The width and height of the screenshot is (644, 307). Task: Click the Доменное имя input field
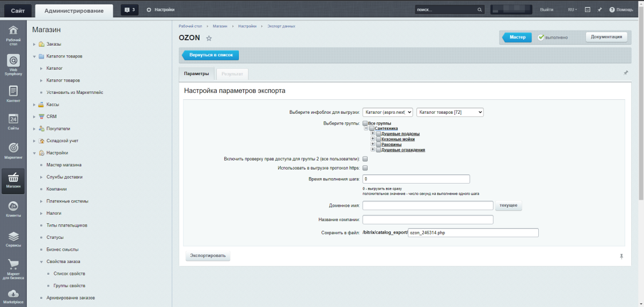point(428,206)
